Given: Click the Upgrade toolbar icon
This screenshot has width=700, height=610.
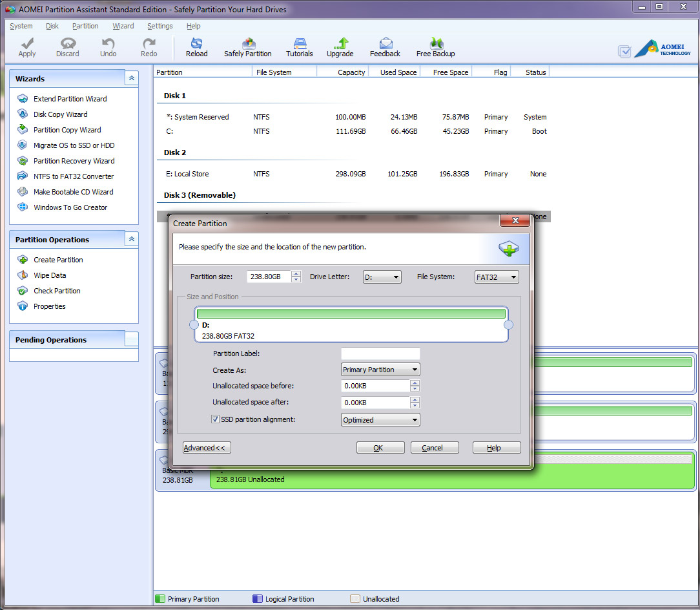Looking at the screenshot, I should point(340,47).
